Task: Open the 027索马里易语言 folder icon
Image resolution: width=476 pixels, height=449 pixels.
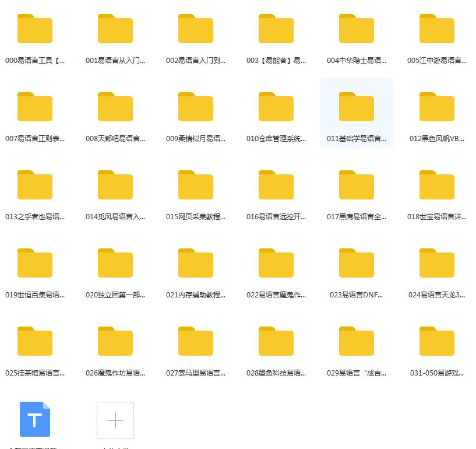Action: (x=196, y=341)
